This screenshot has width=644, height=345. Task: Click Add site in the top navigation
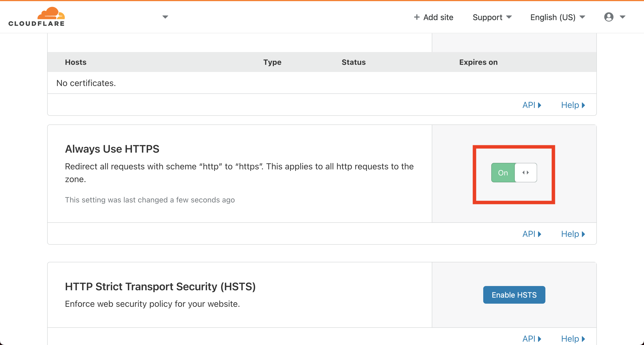click(434, 17)
